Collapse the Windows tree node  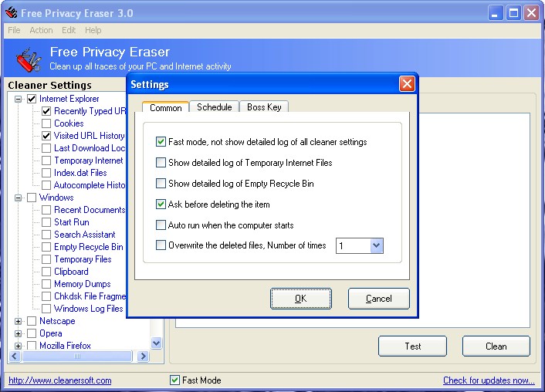pos(18,198)
